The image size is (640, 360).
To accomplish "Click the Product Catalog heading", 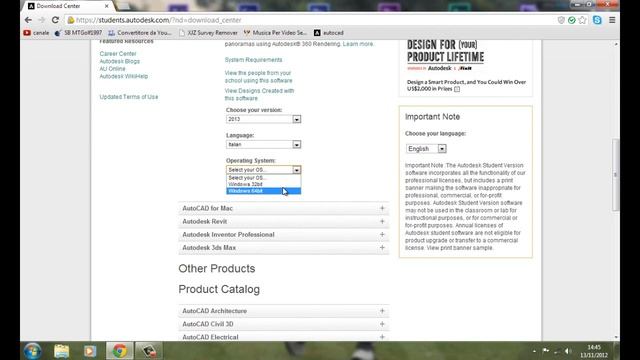I will [219, 289].
